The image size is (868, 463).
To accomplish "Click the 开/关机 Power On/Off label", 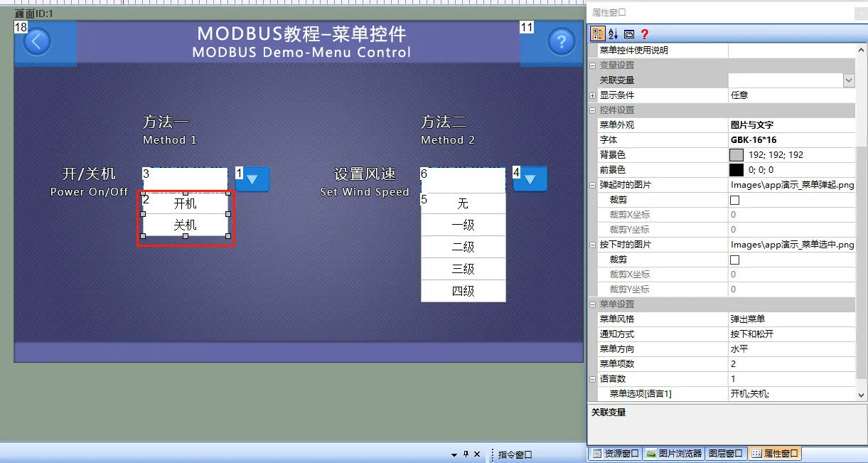I will (89, 182).
